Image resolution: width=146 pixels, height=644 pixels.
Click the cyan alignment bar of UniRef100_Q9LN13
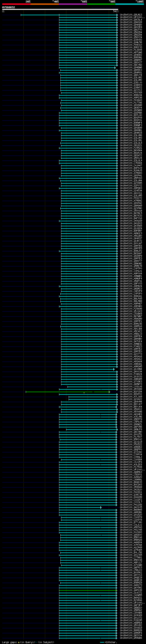click(x=69, y=15)
